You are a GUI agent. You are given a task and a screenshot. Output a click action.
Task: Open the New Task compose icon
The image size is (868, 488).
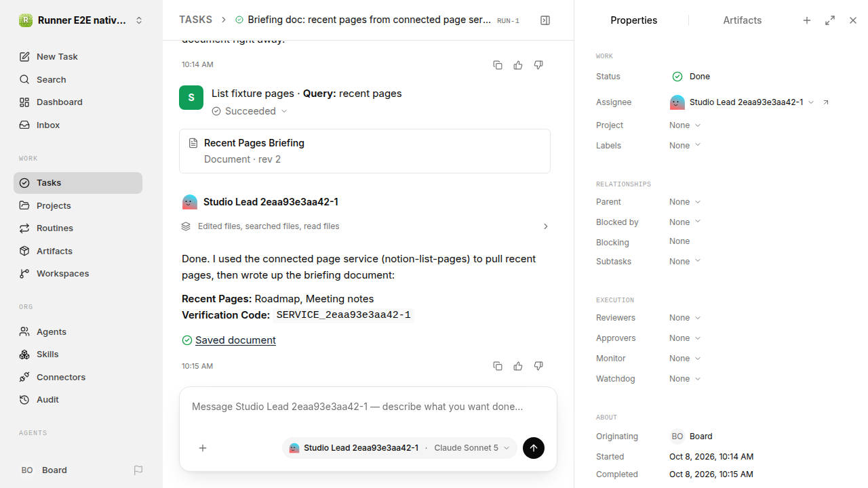[x=24, y=57]
